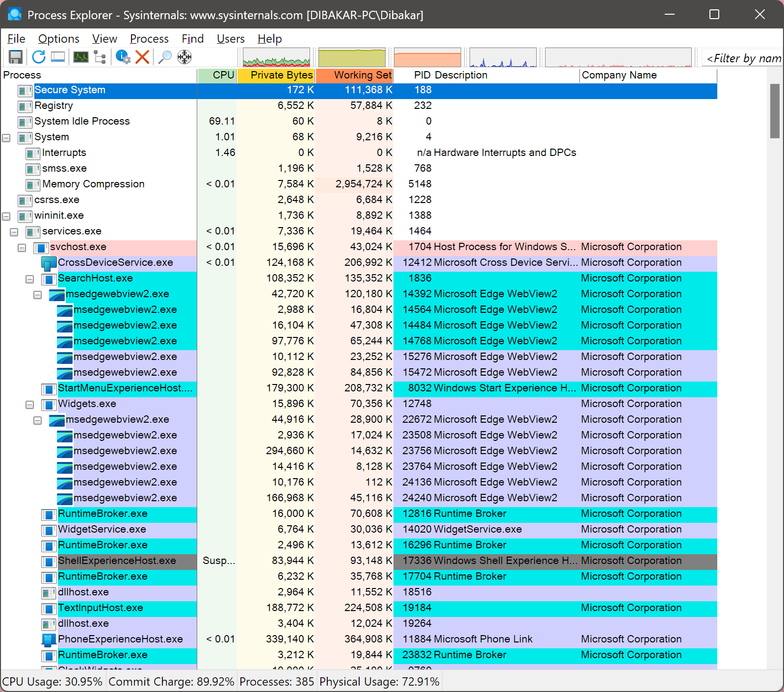Open the System Information graph icon

pos(81,57)
